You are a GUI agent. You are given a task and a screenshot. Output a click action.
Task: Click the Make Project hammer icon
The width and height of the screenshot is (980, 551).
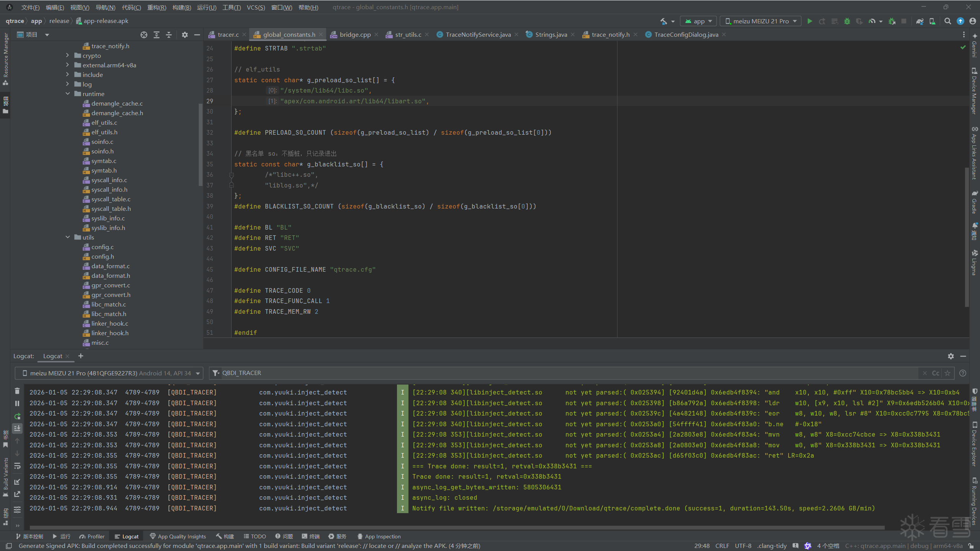[x=663, y=21]
